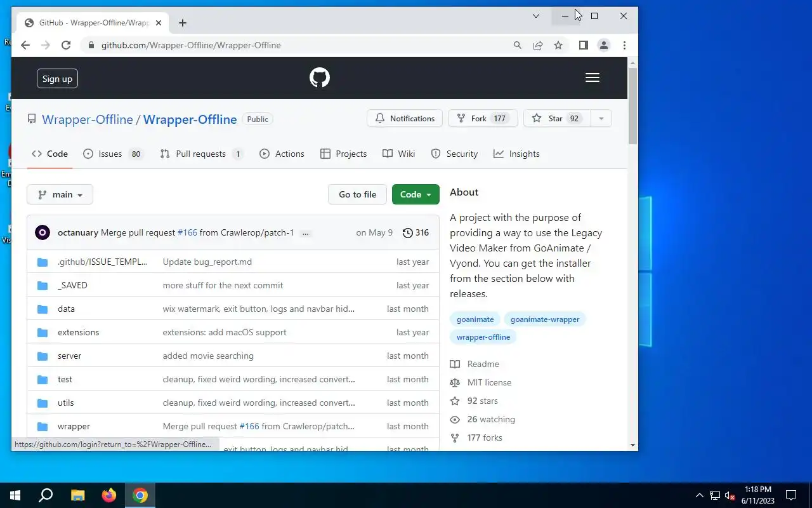
Task: Open the extensions folder
Action: pos(78,332)
